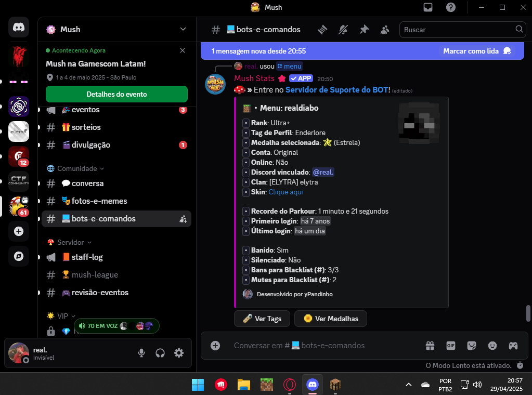Image resolution: width=532 pixels, height=395 pixels.
Task: Deafen with the headphones icon
Action: click(160, 353)
